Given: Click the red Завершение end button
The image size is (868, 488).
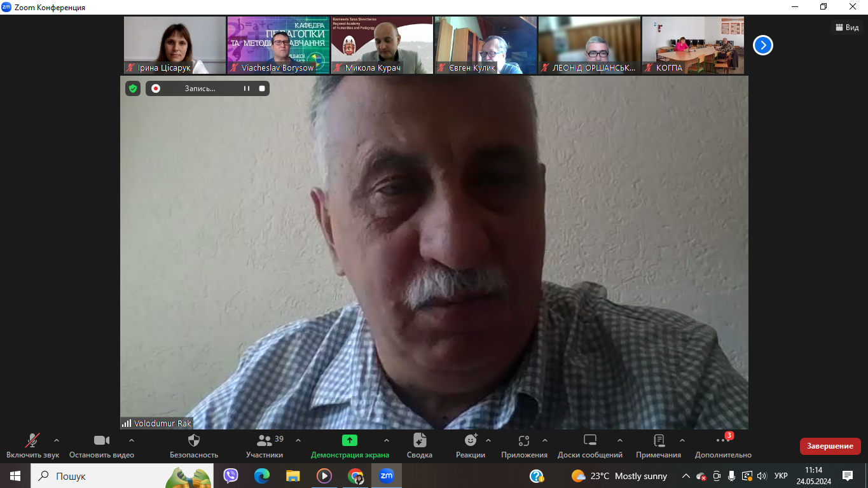Looking at the screenshot, I should [830, 446].
